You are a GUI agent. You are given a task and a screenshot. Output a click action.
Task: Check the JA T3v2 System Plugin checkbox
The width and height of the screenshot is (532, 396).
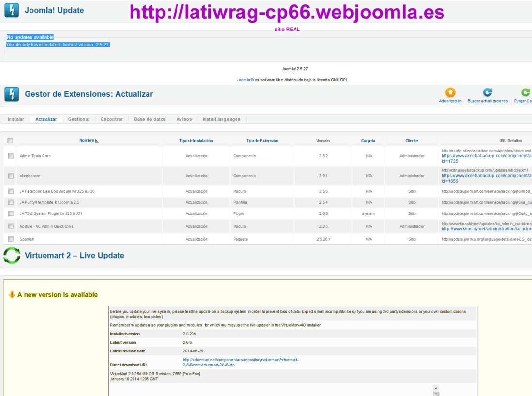pos(11,213)
